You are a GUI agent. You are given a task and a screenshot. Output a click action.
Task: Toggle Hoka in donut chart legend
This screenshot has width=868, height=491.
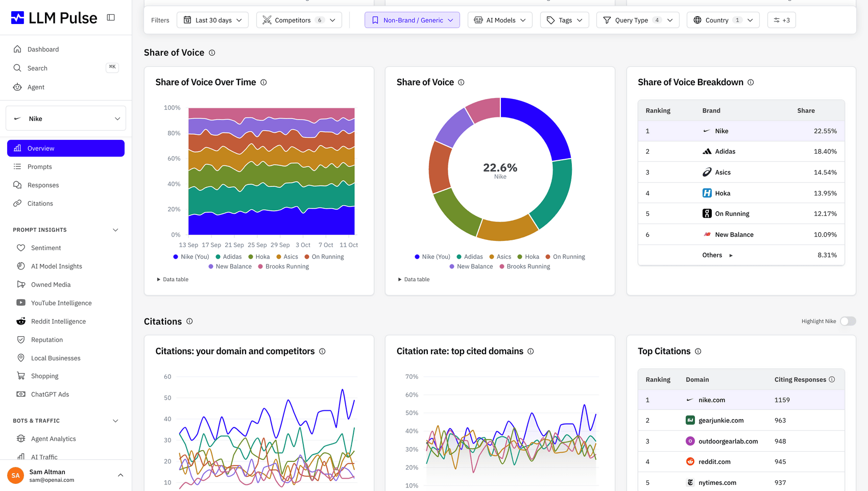[x=528, y=257]
